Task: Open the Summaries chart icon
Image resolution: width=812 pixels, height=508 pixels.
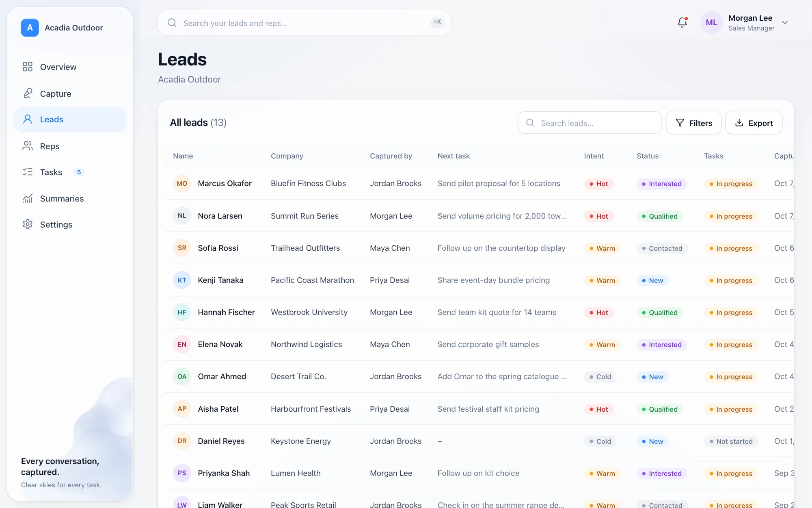Action: 28,198
